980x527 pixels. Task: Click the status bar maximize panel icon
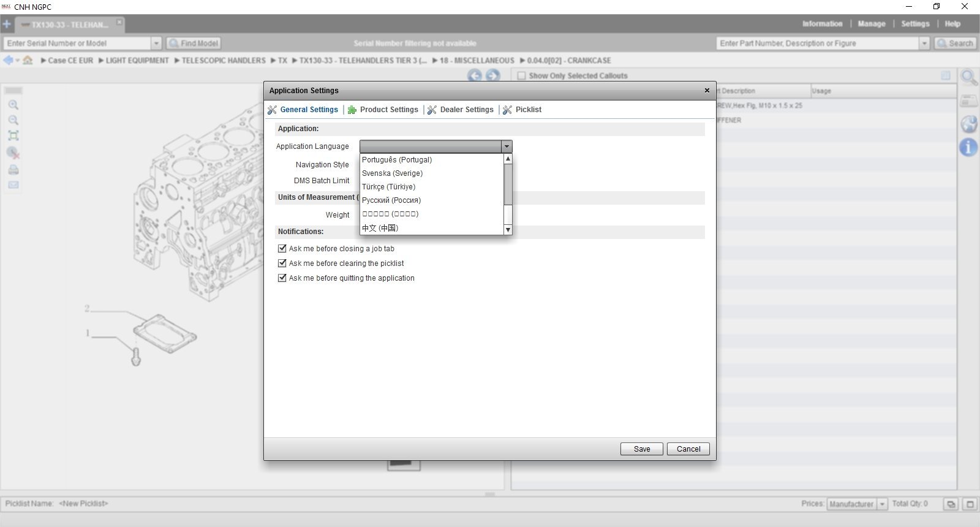(970, 504)
